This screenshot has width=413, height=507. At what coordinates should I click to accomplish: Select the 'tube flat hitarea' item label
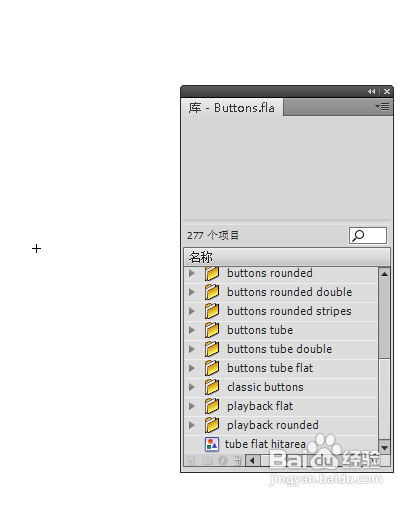point(265,444)
